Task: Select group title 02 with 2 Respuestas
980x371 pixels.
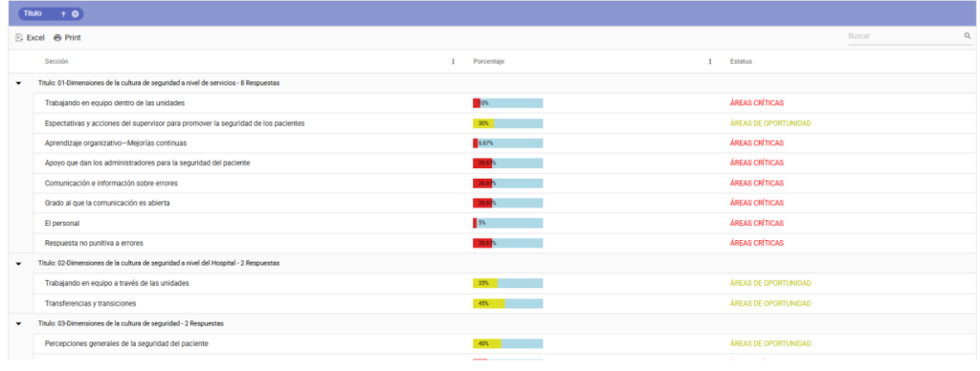Action: click(159, 263)
